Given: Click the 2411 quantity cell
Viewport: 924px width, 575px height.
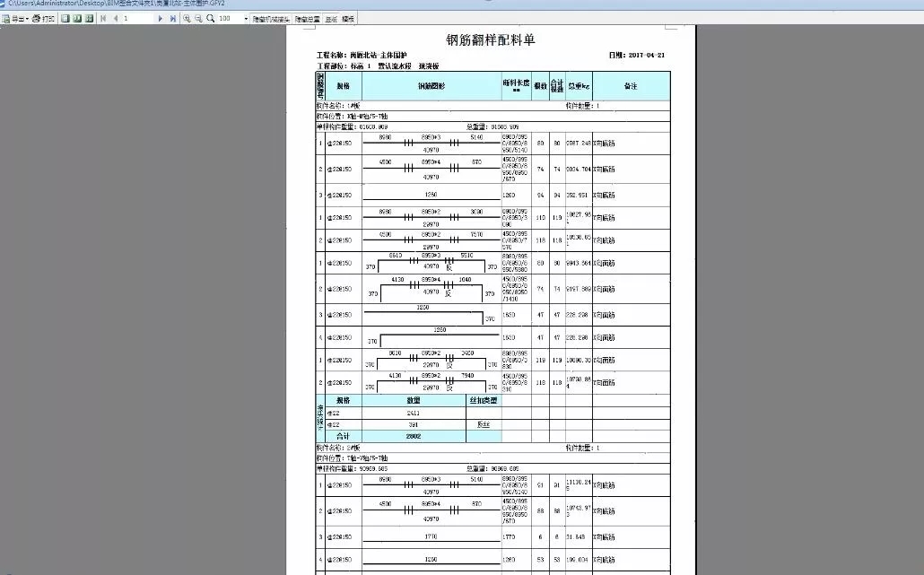Looking at the screenshot, I should [414, 413].
